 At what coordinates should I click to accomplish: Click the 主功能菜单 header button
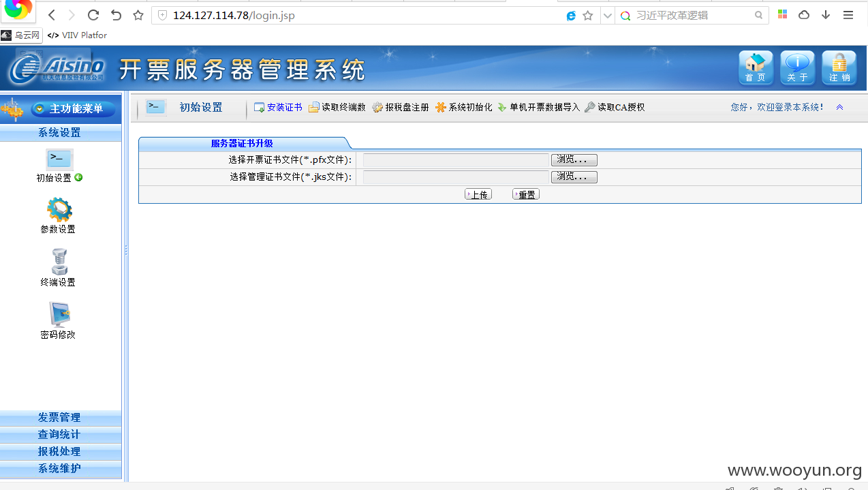74,109
